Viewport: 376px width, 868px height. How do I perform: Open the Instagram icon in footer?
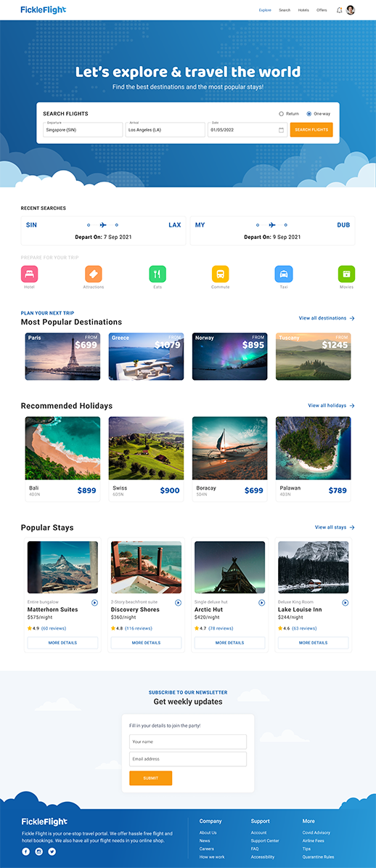click(x=38, y=851)
